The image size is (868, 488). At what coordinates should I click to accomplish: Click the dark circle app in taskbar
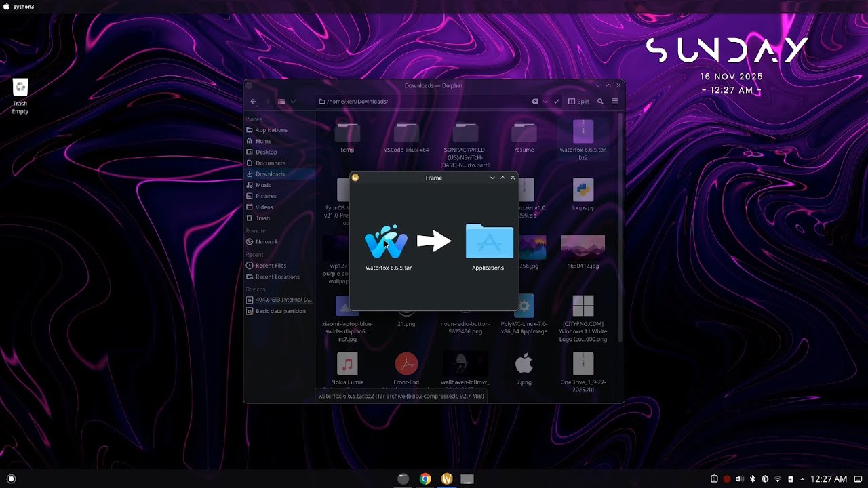pyautogui.click(x=403, y=479)
